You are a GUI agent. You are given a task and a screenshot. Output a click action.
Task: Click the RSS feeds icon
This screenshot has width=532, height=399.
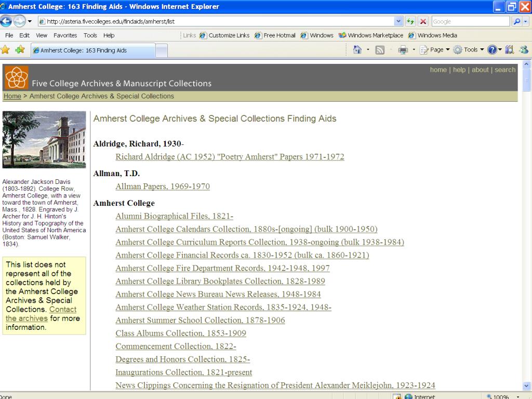coord(380,50)
